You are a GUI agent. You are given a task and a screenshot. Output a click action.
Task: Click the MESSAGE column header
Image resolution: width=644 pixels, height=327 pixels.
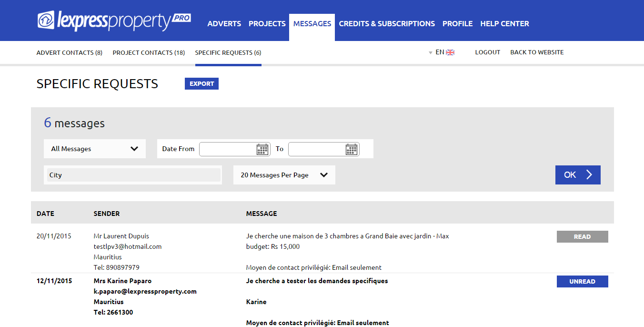pos(262,214)
